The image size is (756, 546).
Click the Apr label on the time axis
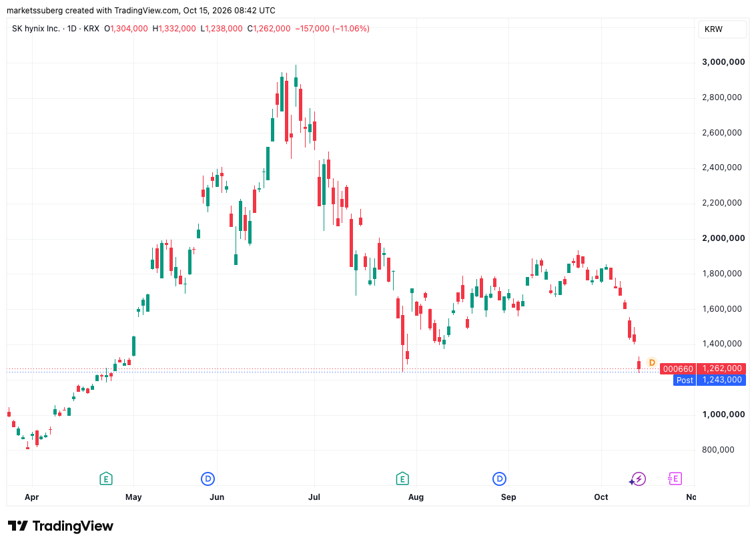click(32, 497)
